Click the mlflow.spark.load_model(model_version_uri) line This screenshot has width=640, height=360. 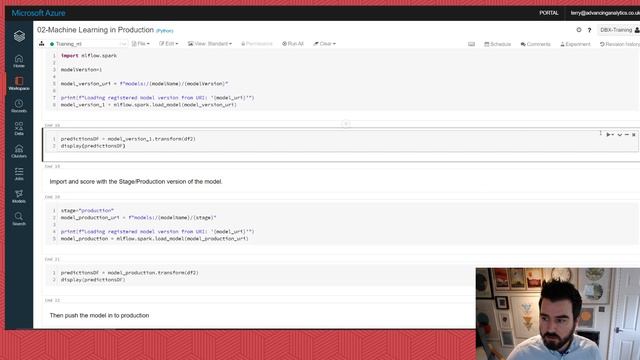(149, 104)
